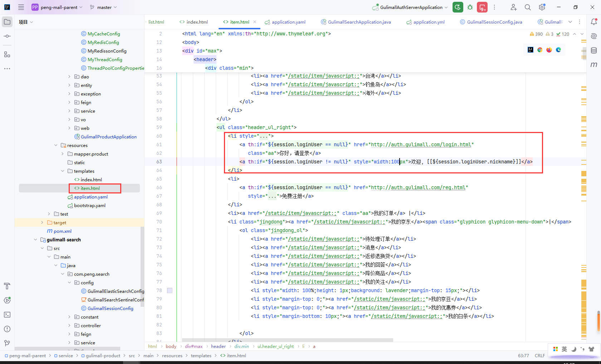Go to next highlighted error arrow
This screenshot has width=601, height=364.
(582, 34)
